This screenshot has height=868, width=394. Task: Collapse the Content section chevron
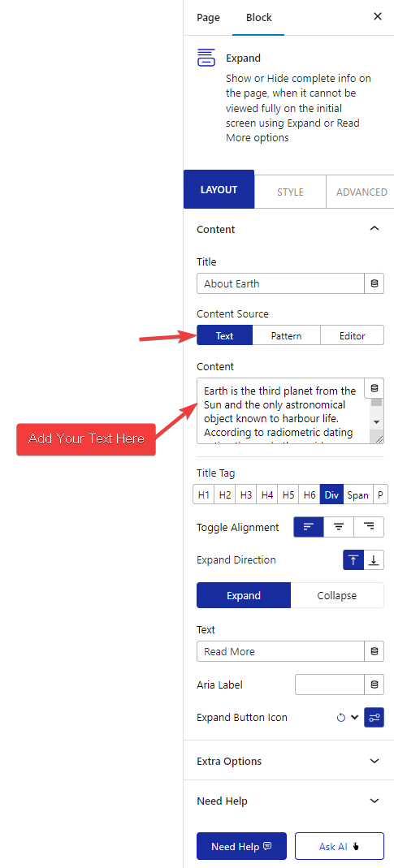[x=375, y=229]
